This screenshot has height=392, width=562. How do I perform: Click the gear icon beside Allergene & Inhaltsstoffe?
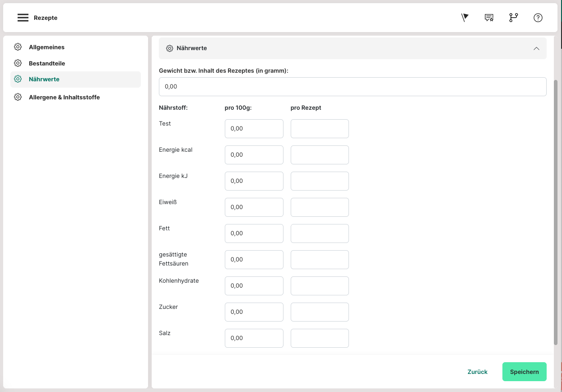[x=18, y=97]
